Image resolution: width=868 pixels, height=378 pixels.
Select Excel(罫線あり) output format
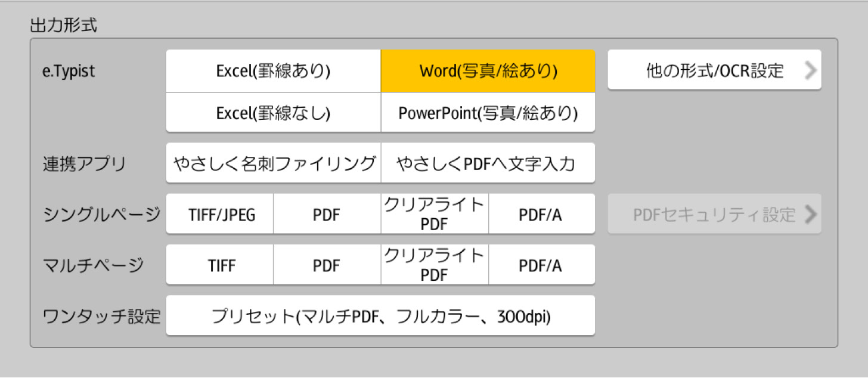273,71
